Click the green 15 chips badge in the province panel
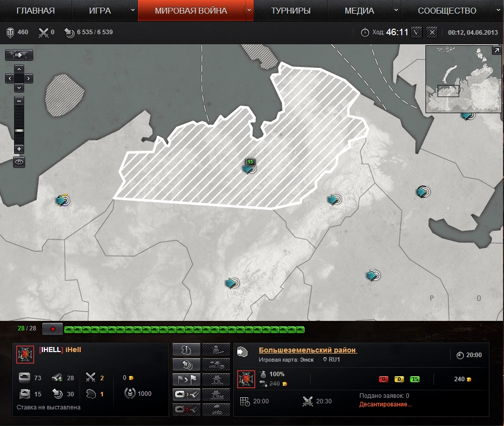Image resolution: width=504 pixels, height=426 pixels. [415, 379]
